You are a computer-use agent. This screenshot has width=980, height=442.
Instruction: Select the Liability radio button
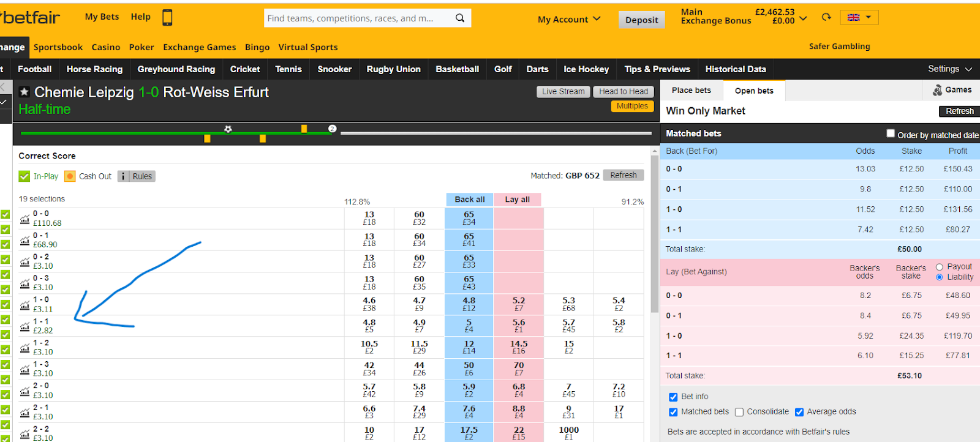940,277
